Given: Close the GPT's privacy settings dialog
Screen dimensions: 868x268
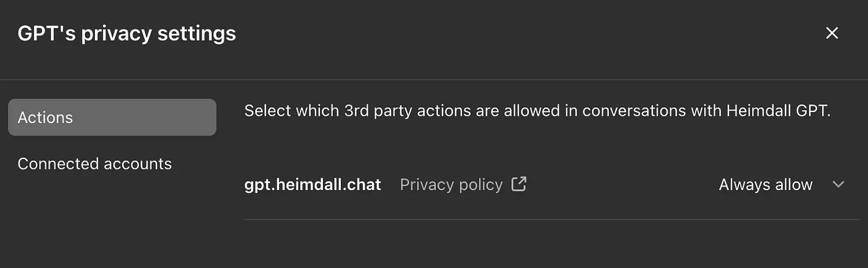Looking at the screenshot, I should (x=831, y=33).
